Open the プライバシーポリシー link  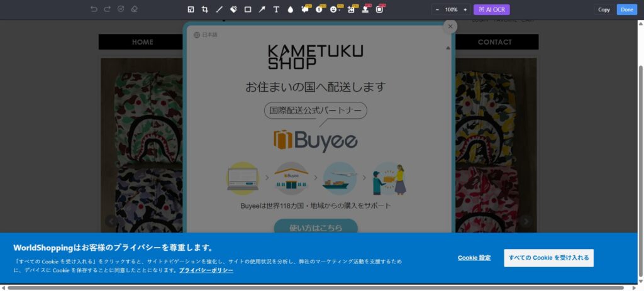point(206,270)
